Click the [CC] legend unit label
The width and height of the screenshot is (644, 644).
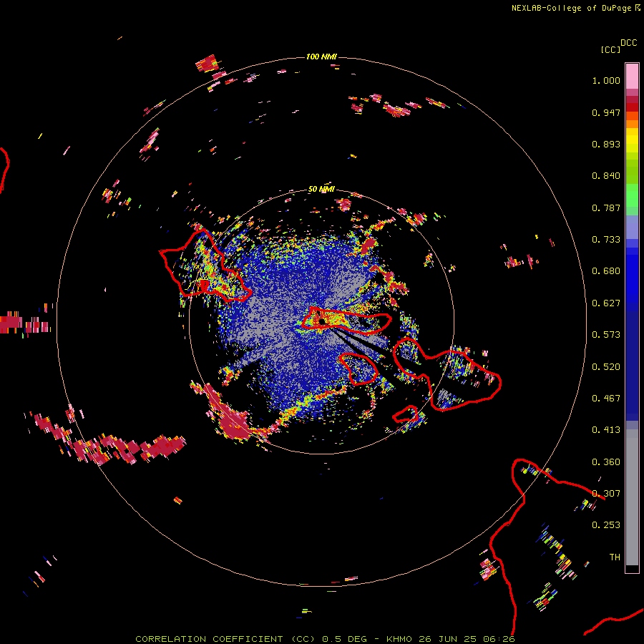pyautogui.click(x=610, y=49)
